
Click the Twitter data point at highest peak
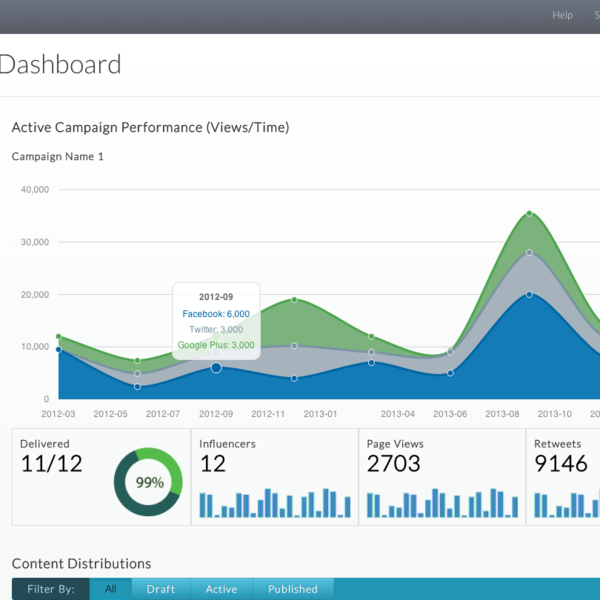529,252
